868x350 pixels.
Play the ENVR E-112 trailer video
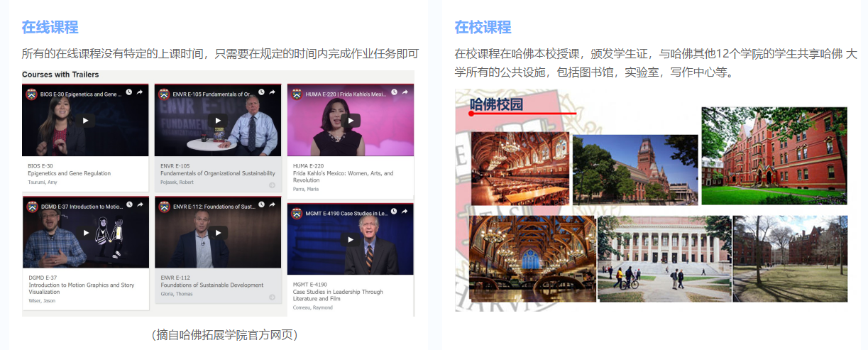point(219,232)
